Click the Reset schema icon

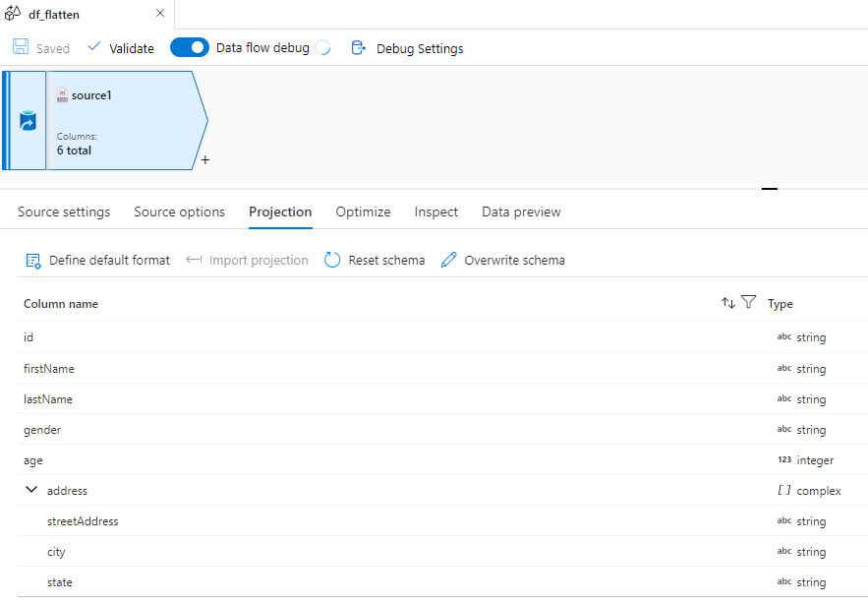click(332, 261)
